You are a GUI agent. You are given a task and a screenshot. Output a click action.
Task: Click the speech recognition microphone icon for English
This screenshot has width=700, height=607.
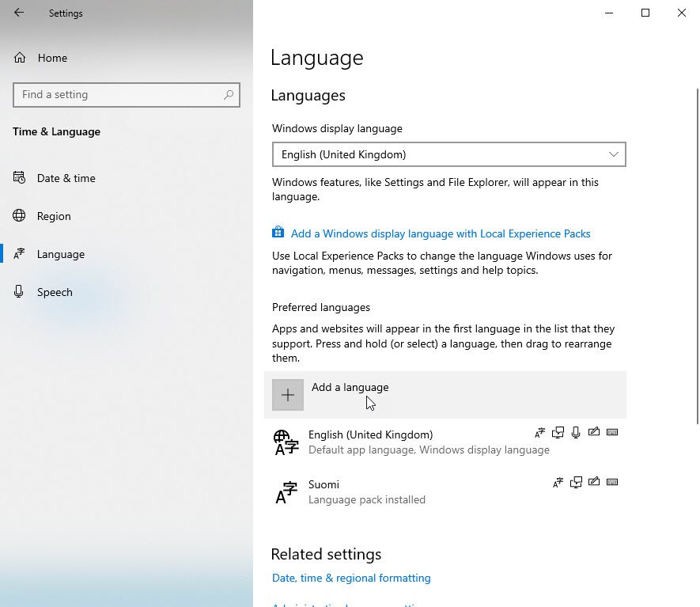(x=576, y=432)
